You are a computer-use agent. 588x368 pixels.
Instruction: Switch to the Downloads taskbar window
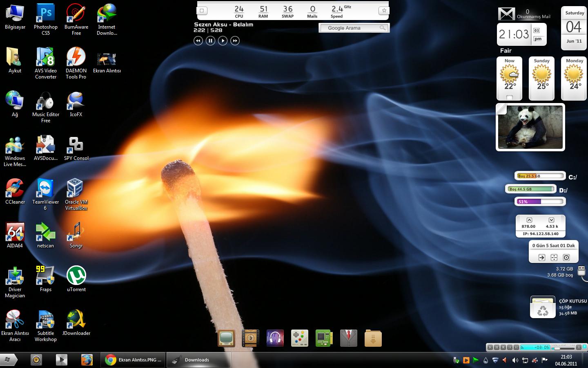[199, 360]
